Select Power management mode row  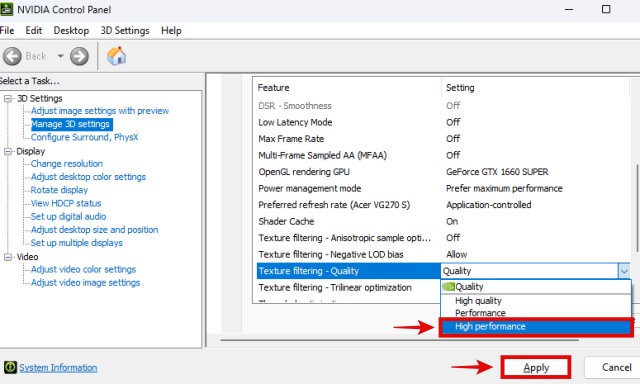click(442, 189)
